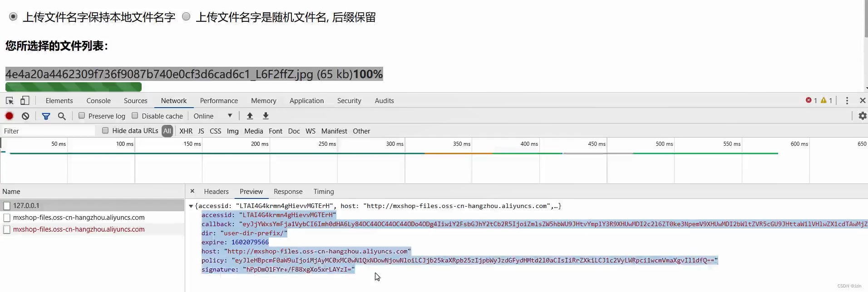Open the network search magnifier
868x292 pixels.
(x=62, y=116)
